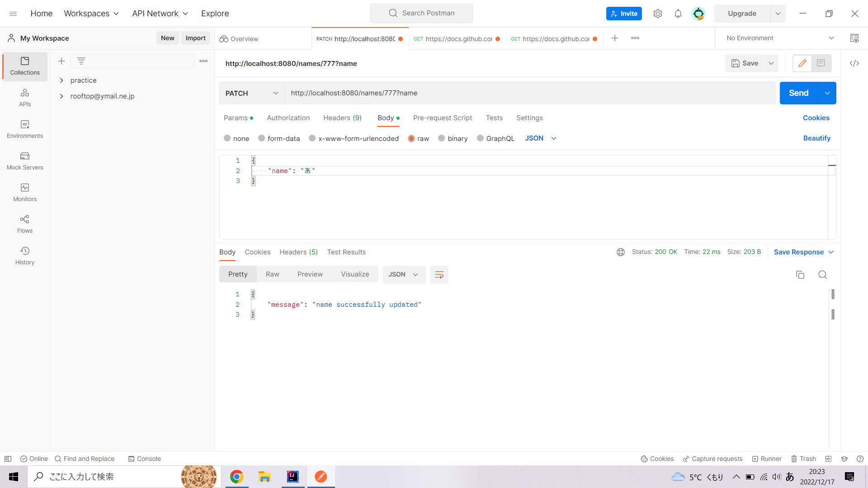Show request History panel
This screenshot has width=868, height=488.
(x=24, y=256)
